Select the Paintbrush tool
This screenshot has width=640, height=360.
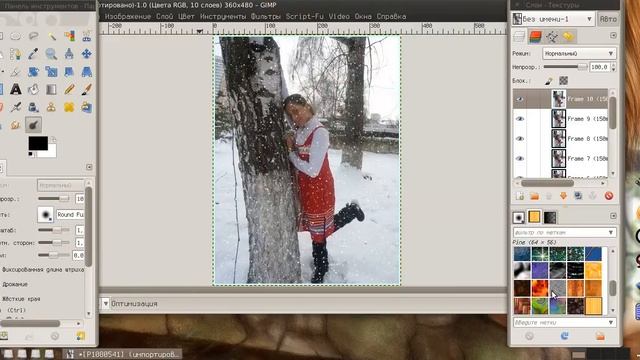[87, 89]
